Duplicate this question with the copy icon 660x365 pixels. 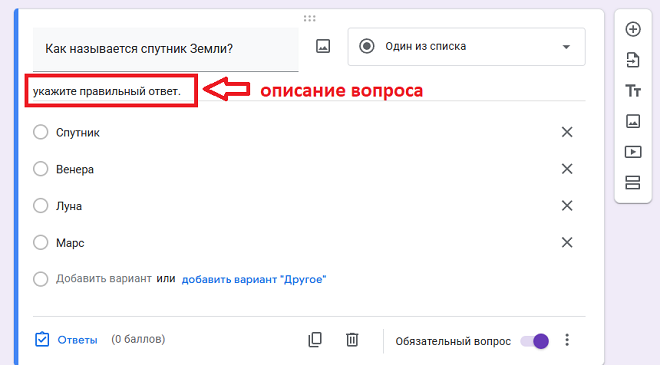[x=315, y=339]
